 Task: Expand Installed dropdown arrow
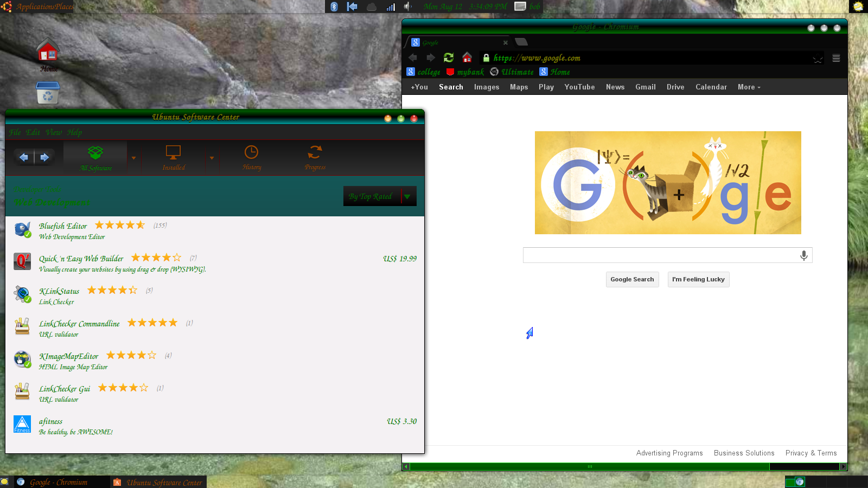point(212,158)
